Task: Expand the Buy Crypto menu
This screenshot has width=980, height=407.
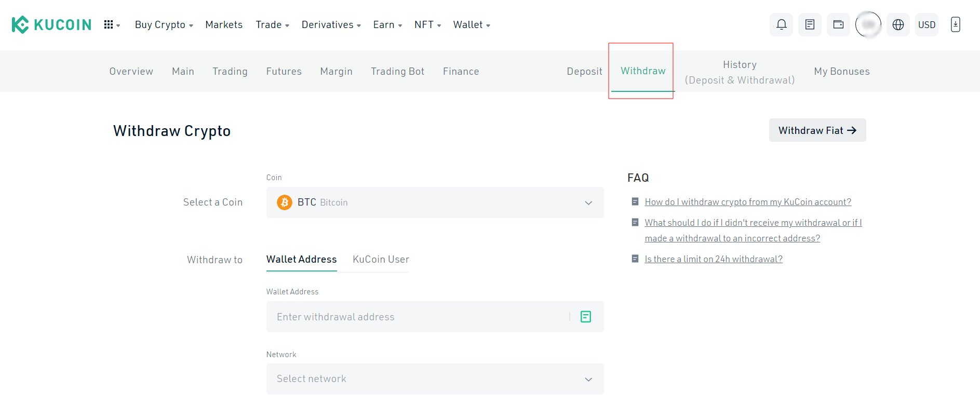Action: (x=164, y=25)
